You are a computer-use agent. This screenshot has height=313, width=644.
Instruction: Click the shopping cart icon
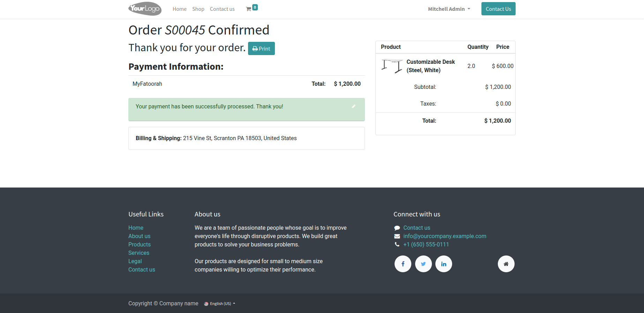[249, 9]
